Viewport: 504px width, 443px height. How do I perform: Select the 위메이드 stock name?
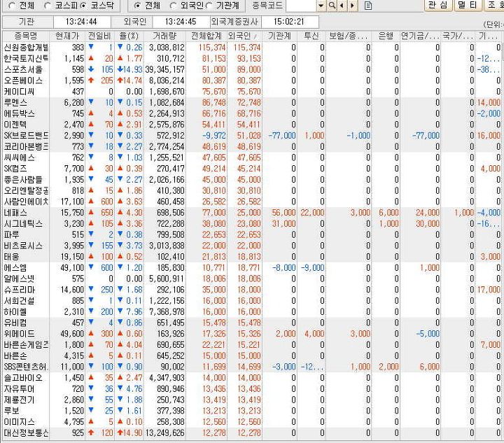click(19, 333)
